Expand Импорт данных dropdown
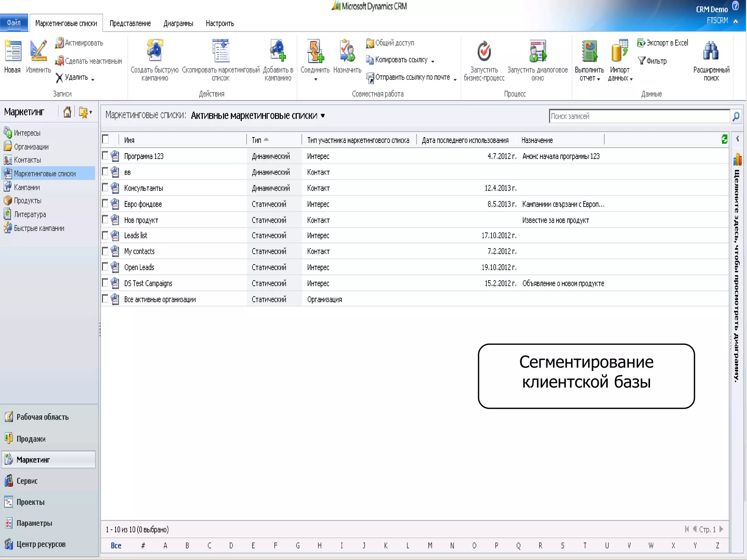This screenshot has height=560, width=747. [631, 79]
